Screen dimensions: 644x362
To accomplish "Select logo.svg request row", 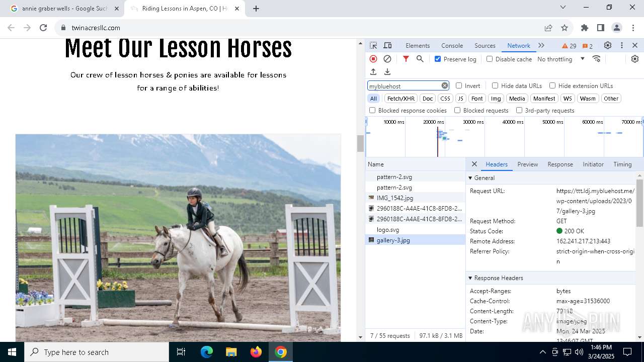I will coord(416,229).
